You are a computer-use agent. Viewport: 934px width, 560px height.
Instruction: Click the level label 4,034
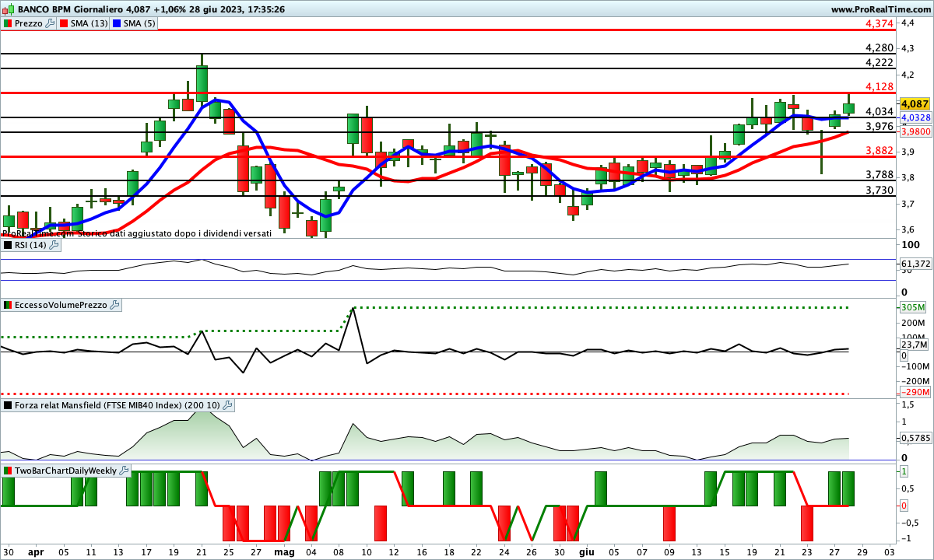879,111
